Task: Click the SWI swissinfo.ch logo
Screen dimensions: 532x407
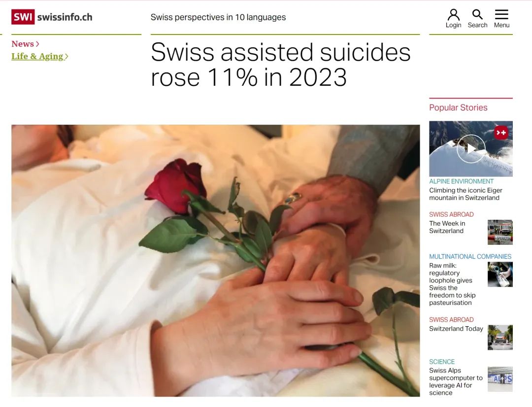Action: [x=52, y=17]
